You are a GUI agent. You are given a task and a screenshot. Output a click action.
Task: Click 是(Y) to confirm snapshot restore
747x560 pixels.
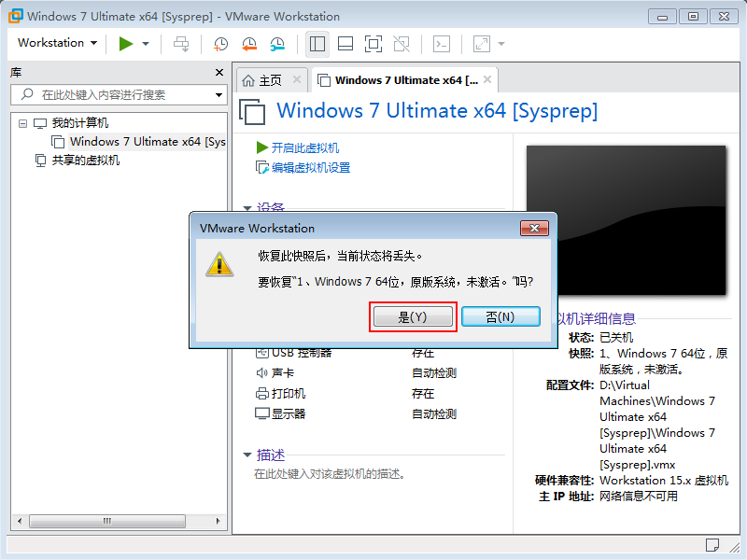coord(412,317)
